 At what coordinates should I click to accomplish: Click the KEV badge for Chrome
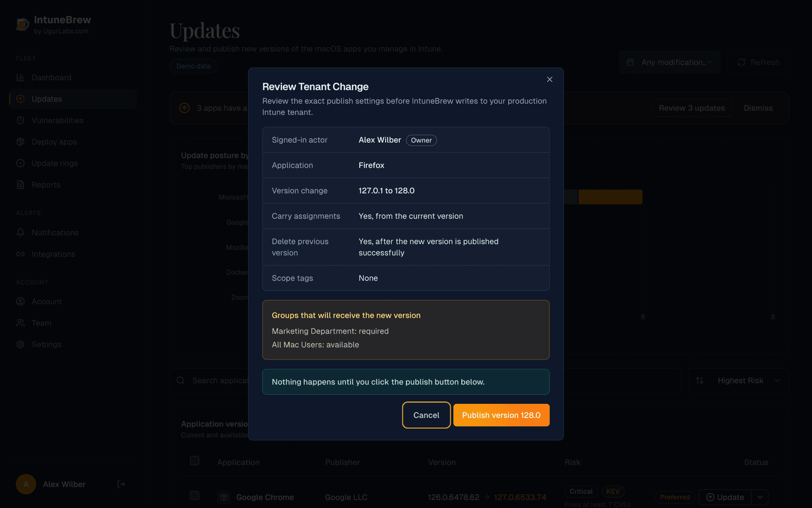coord(613,491)
